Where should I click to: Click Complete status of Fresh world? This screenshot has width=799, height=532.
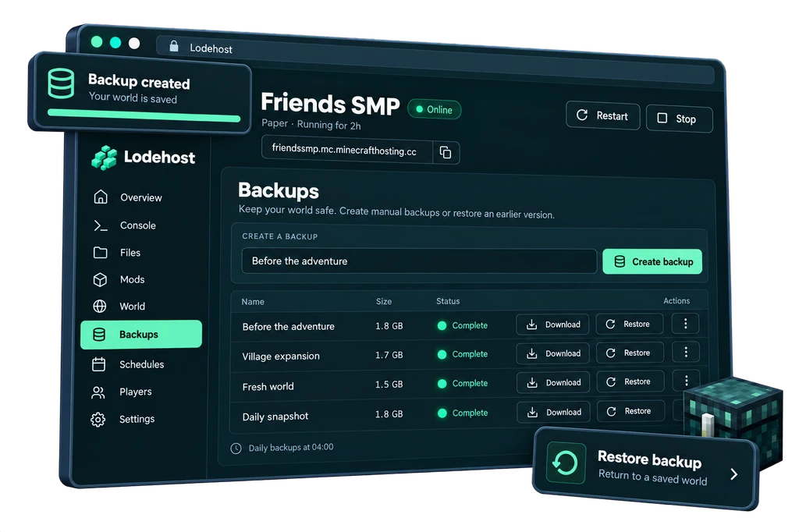click(x=462, y=383)
